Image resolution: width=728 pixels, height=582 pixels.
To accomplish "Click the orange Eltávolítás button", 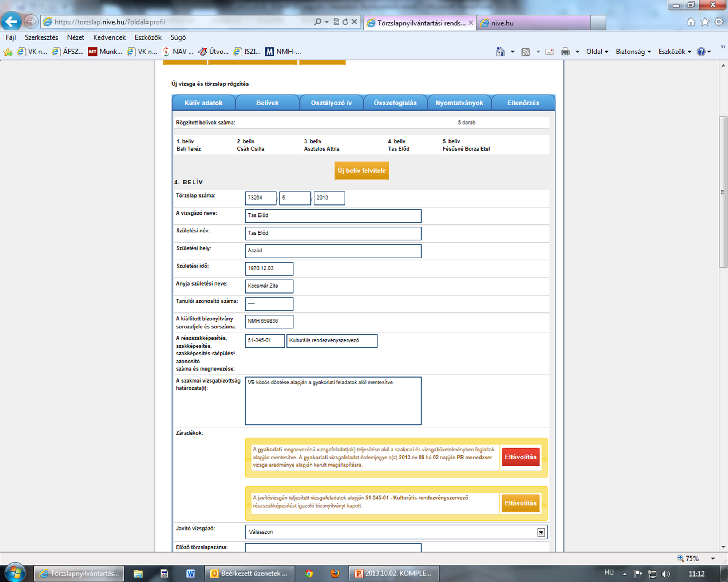I will tap(521, 503).
